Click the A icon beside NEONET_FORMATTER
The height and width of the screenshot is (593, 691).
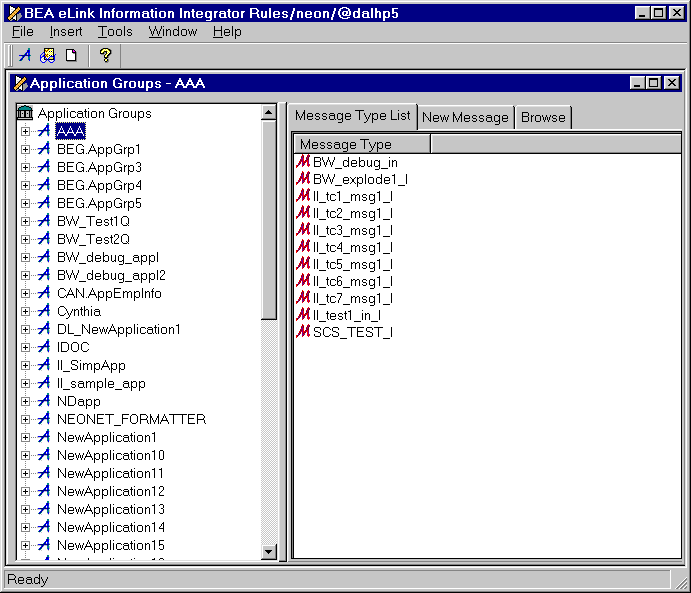44,419
